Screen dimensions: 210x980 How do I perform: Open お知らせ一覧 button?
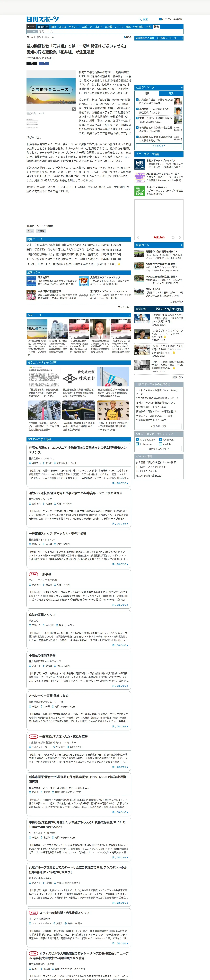pos(159,426)
